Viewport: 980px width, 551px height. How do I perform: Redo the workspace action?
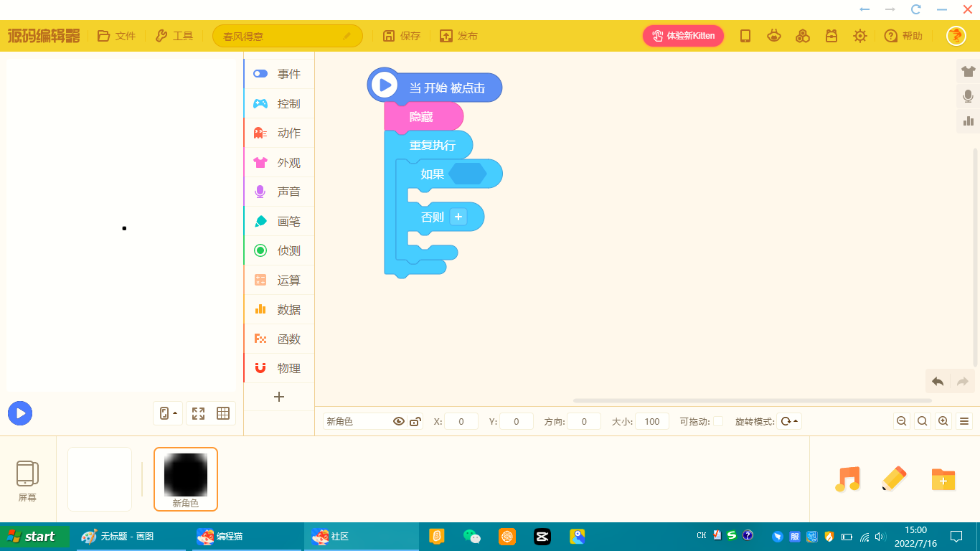(963, 381)
